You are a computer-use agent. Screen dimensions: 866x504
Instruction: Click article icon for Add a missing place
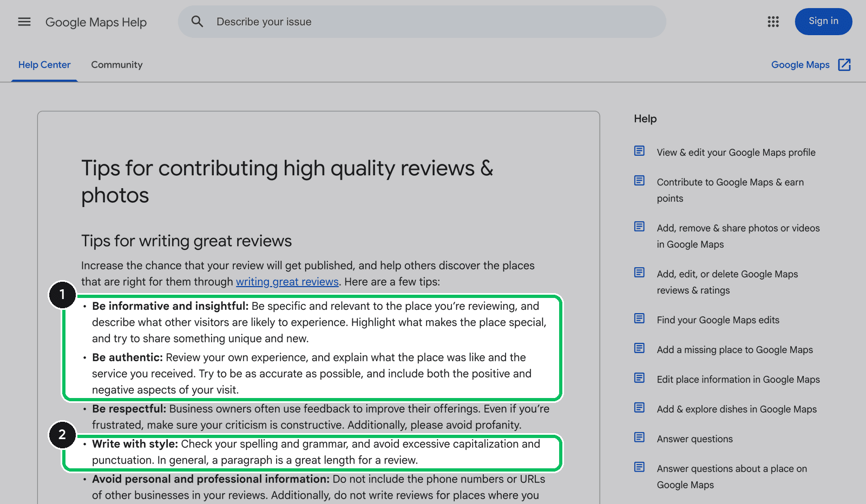tap(639, 348)
